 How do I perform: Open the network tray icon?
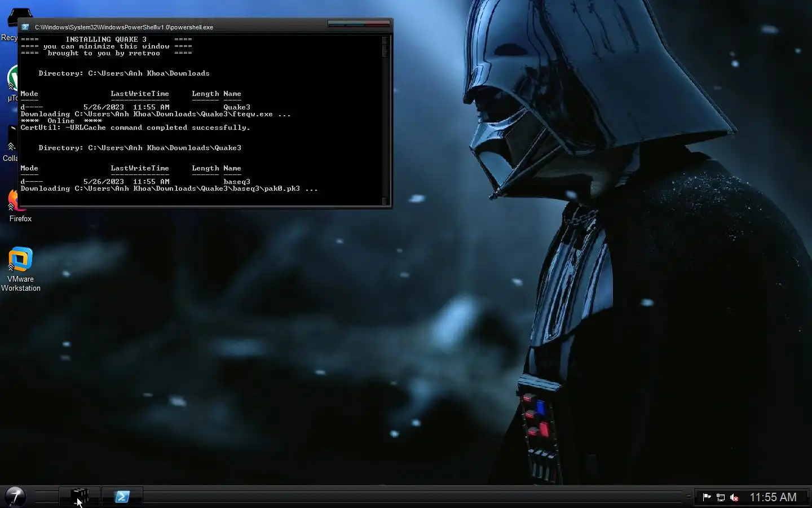click(x=721, y=497)
